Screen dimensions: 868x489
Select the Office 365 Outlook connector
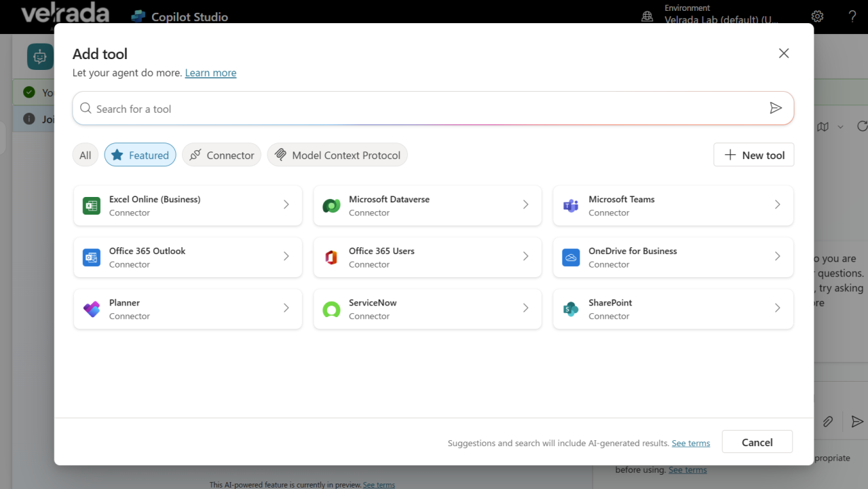pyautogui.click(x=187, y=257)
